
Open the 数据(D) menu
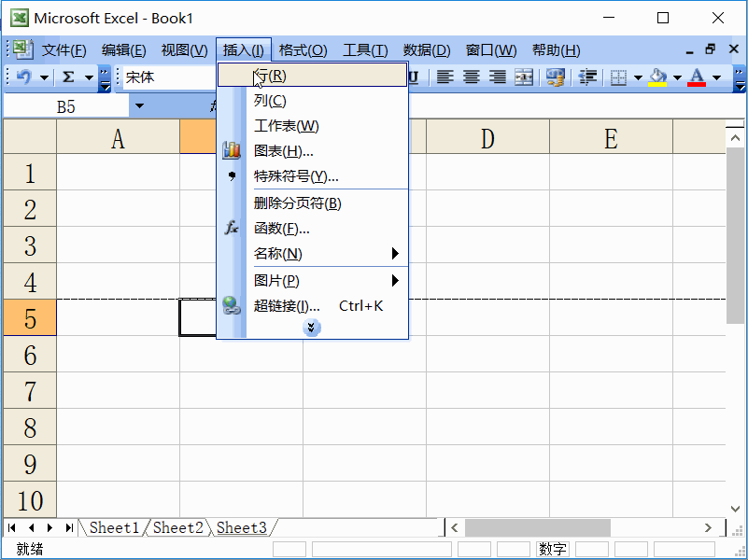point(427,50)
